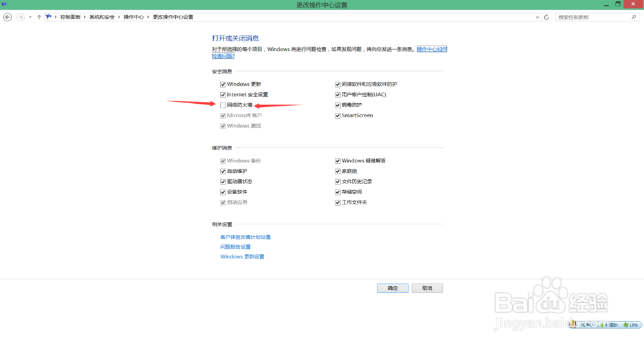
Task: Toggle the 驱动器状态 checkbox
Action: [223, 182]
